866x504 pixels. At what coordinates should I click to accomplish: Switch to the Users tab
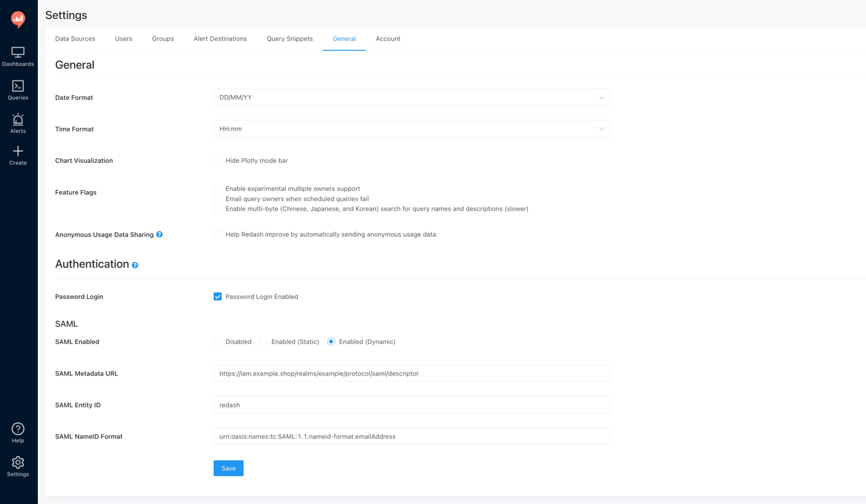(124, 39)
